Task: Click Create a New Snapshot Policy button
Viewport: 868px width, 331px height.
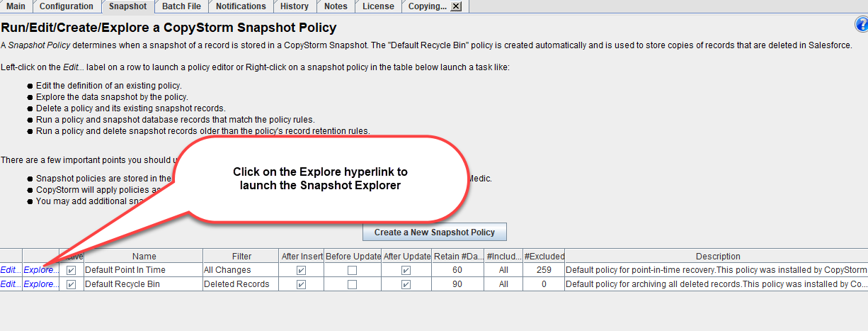Action: [x=434, y=232]
